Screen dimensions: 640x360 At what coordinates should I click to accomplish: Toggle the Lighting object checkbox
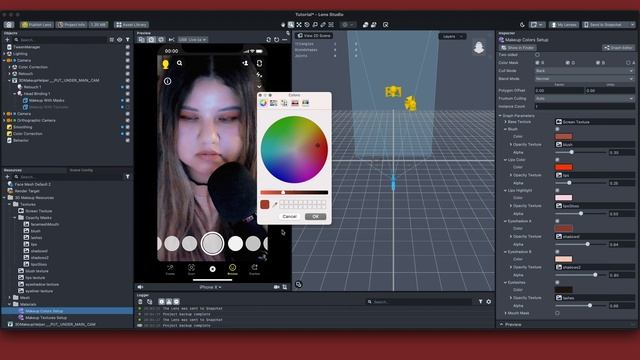click(127, 53)
